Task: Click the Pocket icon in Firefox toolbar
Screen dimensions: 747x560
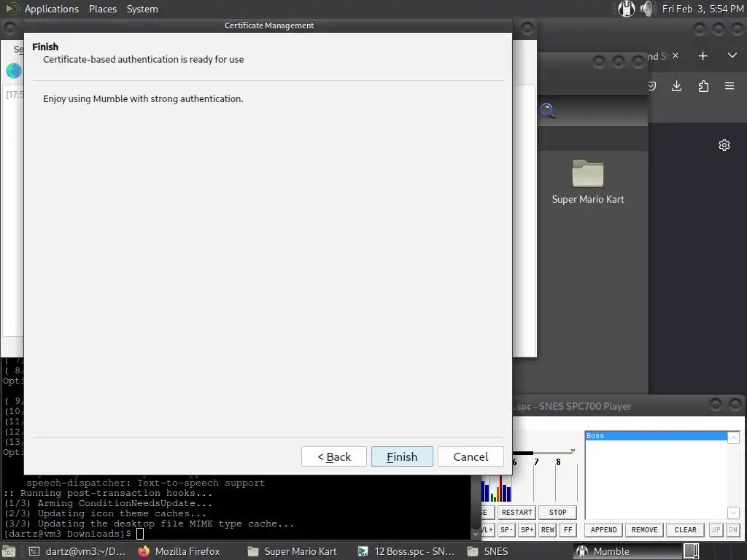Action: 651,86
